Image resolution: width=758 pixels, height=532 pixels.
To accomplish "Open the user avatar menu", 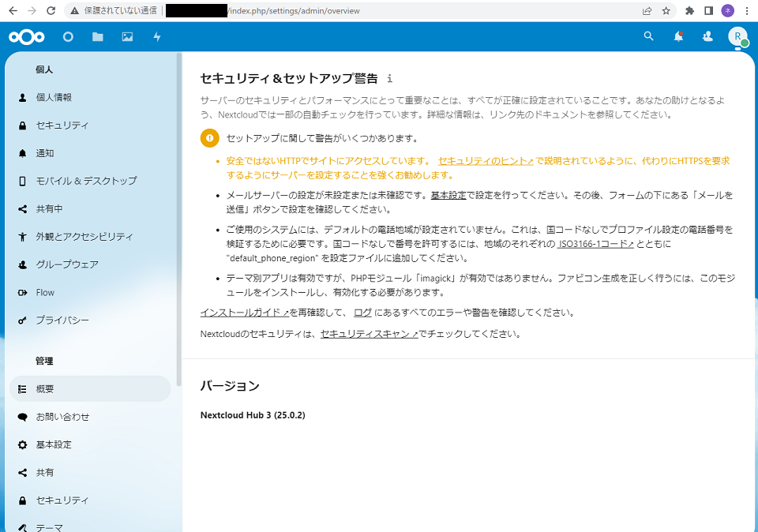I will click(x=737, y=37).
